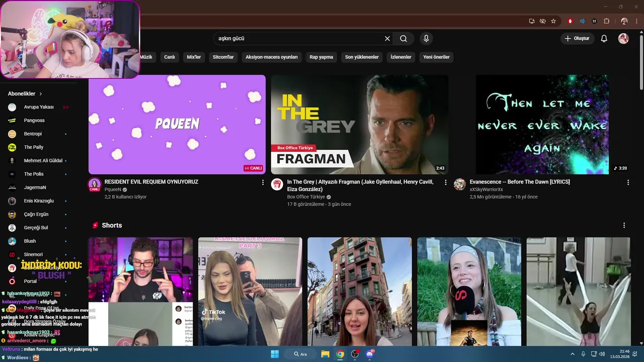This screenshot has width=644, height=362.
Task: Expand the Abonelikler section arrow
Action: click(41, 94)
